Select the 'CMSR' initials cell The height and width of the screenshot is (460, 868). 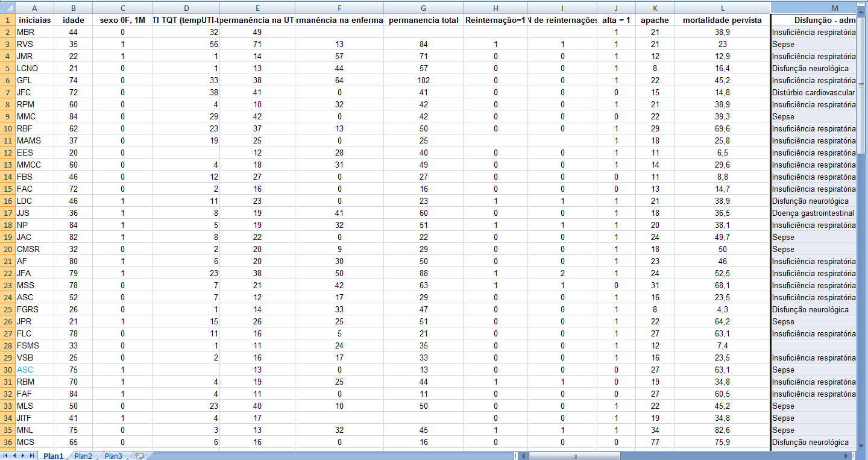click(34, 249)
